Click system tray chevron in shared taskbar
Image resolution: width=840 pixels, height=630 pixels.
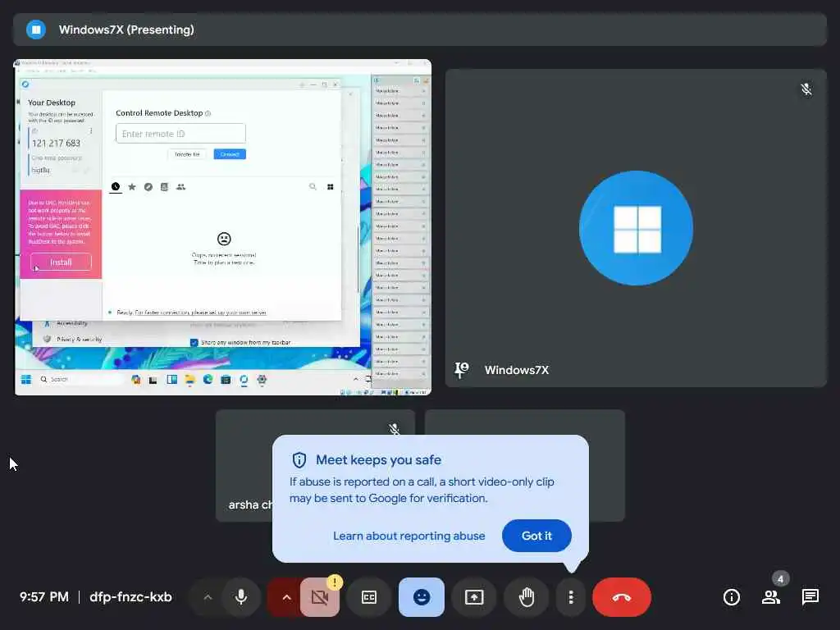pyautogui.click(x=355, y=379)
